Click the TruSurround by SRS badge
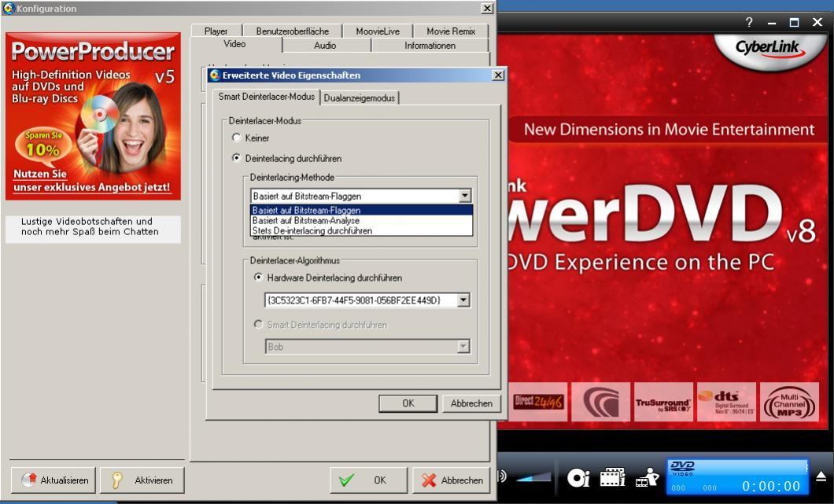 click(663, 402)
